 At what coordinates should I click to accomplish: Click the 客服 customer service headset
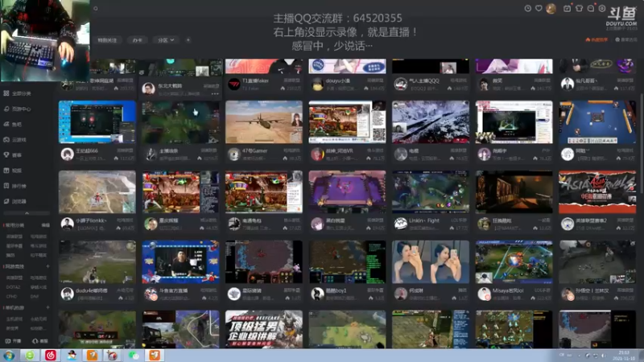point(39,341)
